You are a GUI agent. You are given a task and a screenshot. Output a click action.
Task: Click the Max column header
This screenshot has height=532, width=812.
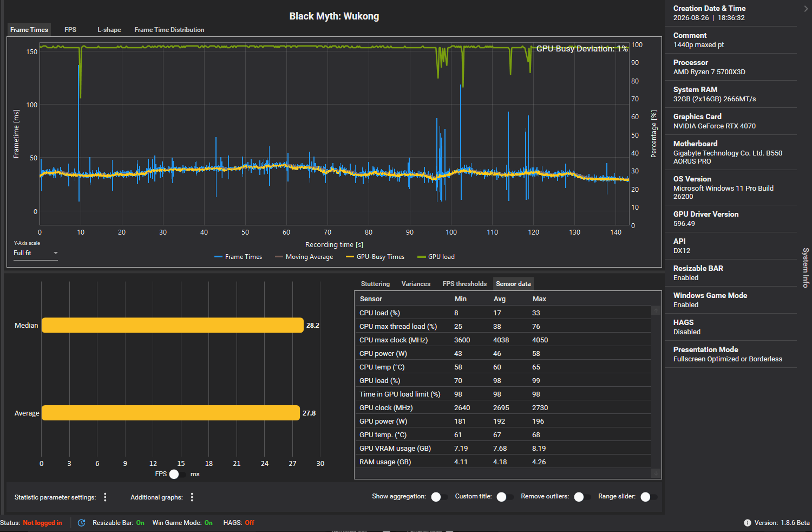click(539, 299)
